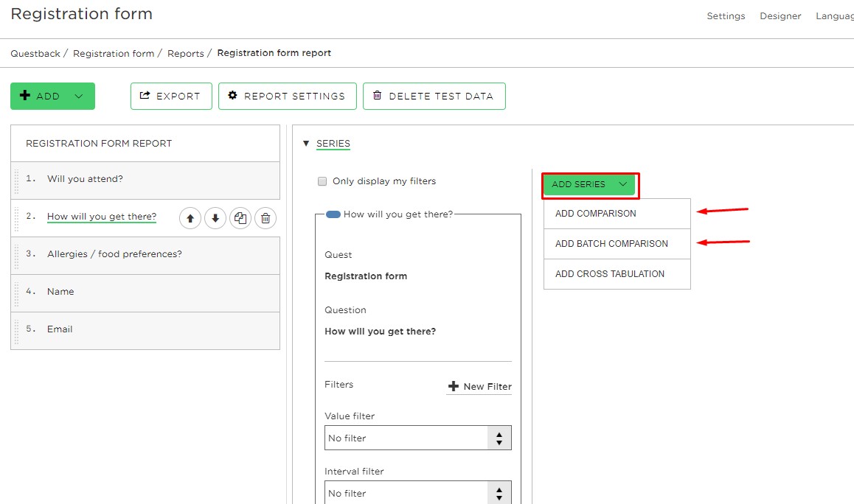854x504 pixels.
Task: Enable 'Only display my filters' checkbox
Action: (x=322, y=181)
